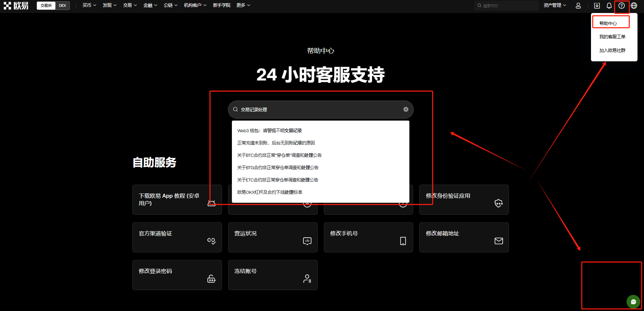Click the search magnifier icon in help search

pyautogui.click(x=235, y=110)
